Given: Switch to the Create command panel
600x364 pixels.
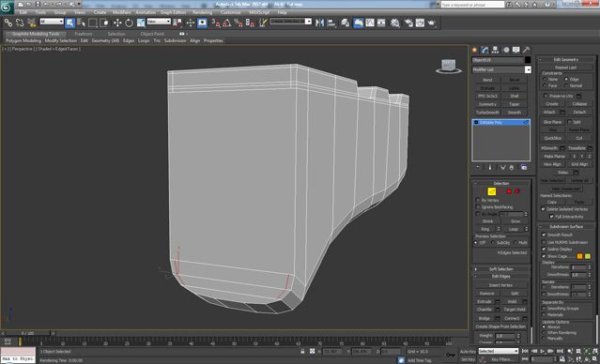Looking at the screenshot, I should [x=475, y=50].
